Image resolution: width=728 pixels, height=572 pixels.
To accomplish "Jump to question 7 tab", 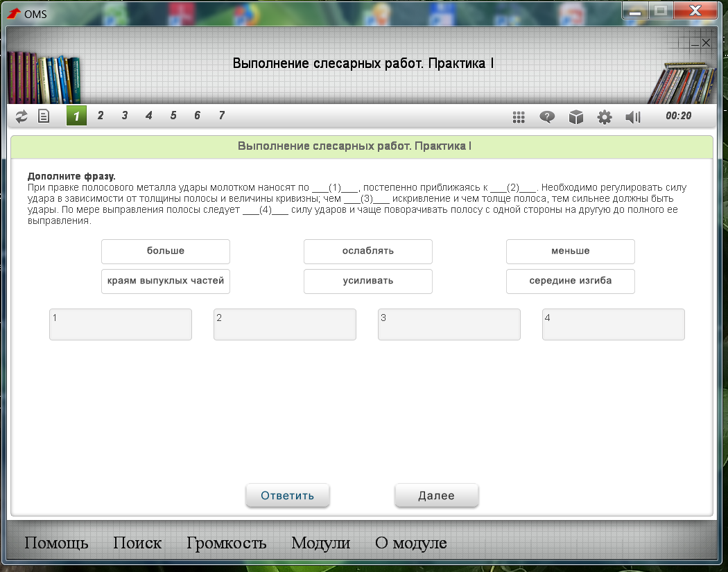I will point(222,116).
